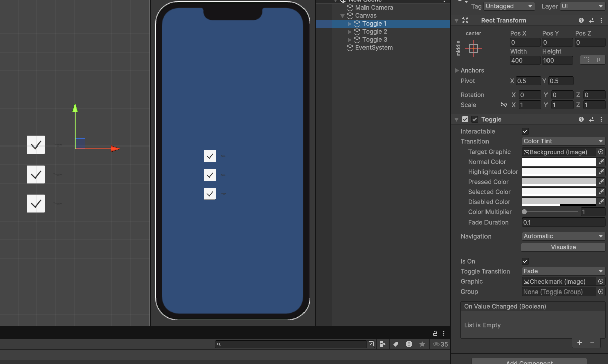
Task: Click the anchor presets box icon
Action: 473,48
